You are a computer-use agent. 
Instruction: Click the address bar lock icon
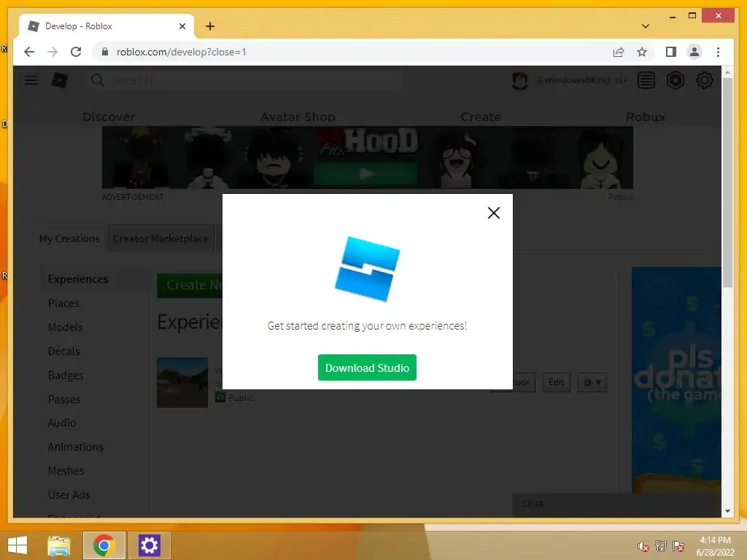(x=105, y=52)
